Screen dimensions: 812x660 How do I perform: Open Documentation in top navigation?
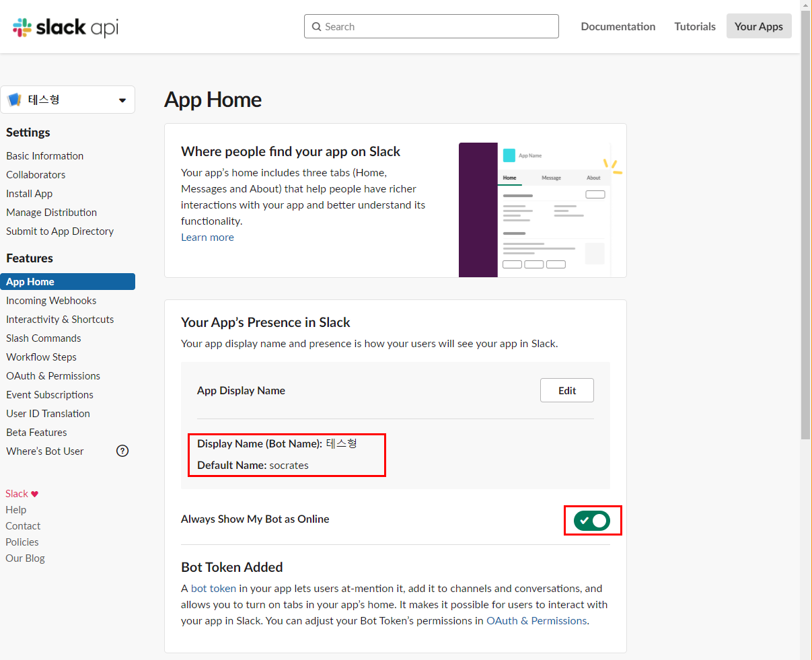[x=618, y=27]
